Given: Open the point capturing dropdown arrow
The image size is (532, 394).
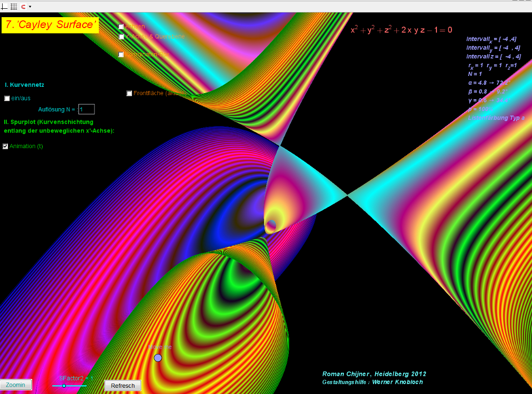Looking at the screenshot, I should tap(30, 6).
